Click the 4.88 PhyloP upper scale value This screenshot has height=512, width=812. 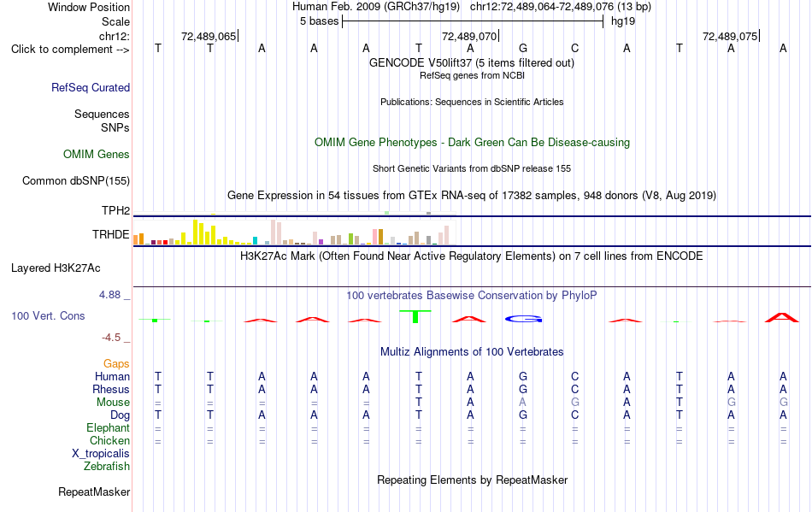(109, 295)
